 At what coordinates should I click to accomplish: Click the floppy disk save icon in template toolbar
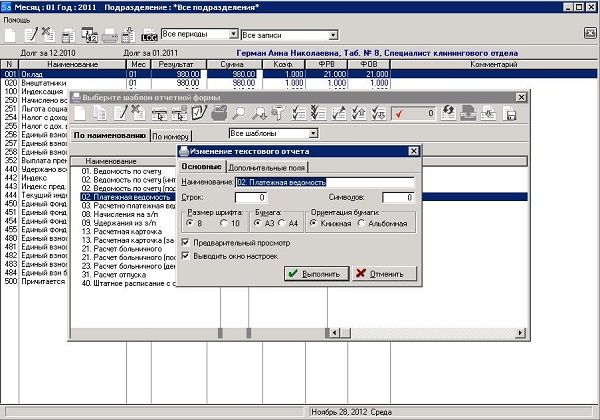pos(511,113)
